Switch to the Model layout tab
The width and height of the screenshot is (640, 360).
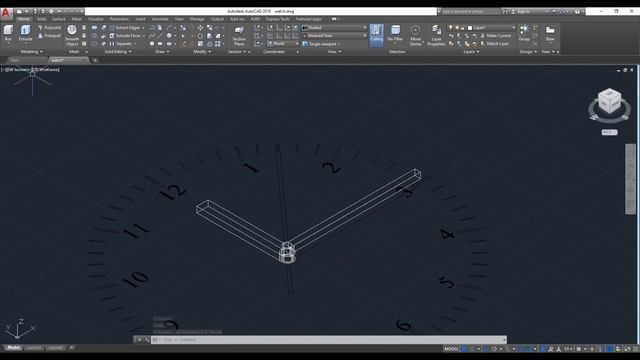(x=13, y=348)
